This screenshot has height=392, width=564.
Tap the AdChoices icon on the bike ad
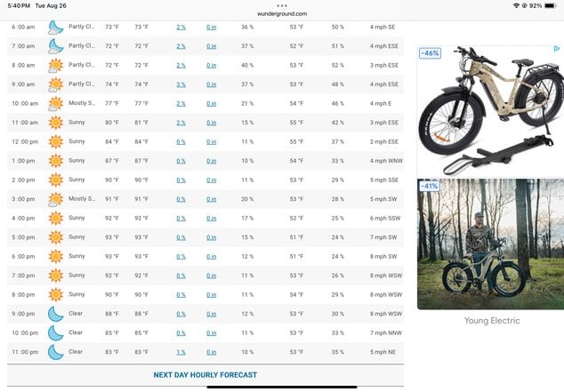coord(557,49)
